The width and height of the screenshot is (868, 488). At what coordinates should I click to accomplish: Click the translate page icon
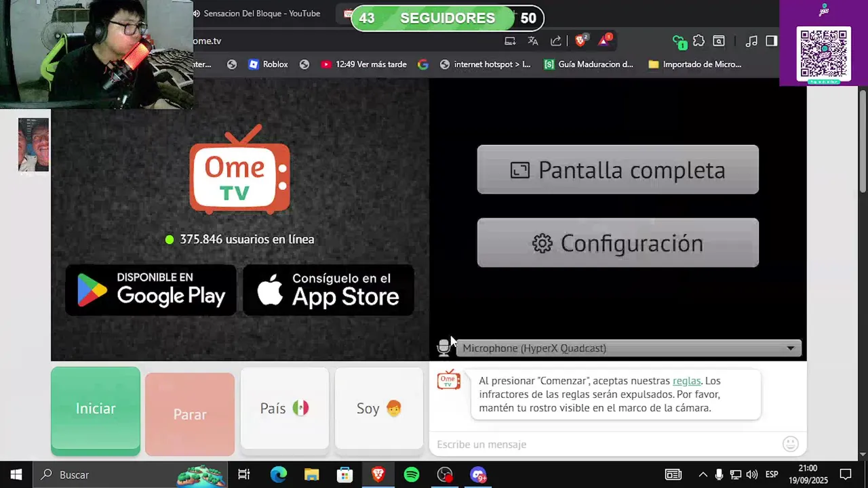[533, 41]
